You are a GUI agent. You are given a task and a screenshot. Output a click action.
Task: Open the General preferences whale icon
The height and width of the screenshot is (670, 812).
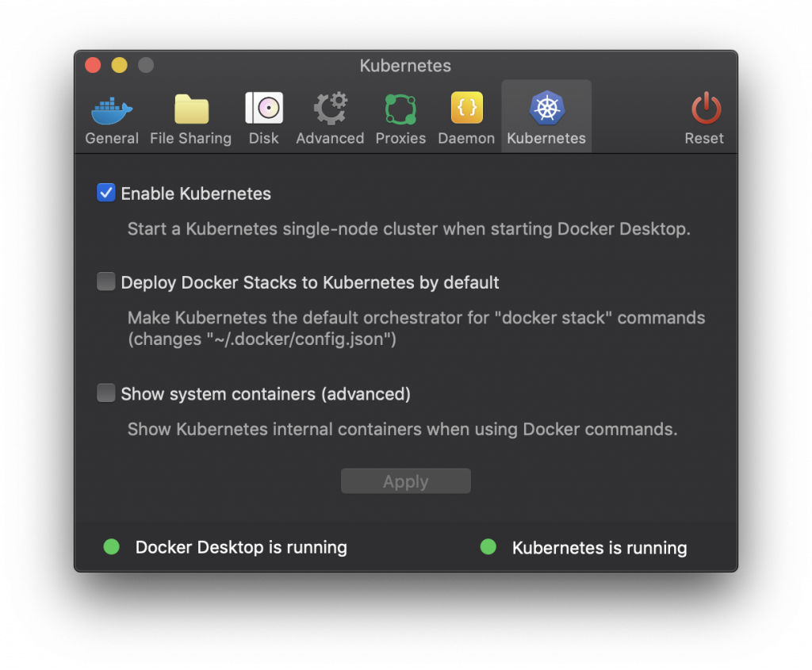coord(112,109)
